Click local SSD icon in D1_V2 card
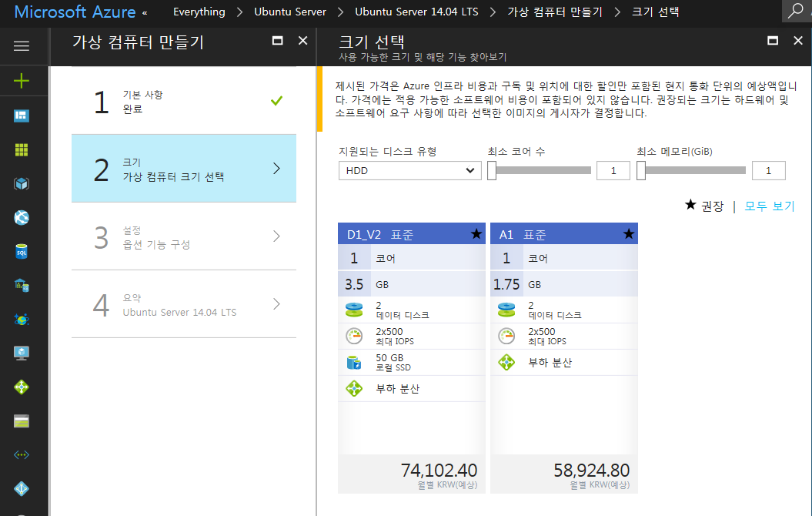812x516 pixels. 354,362
